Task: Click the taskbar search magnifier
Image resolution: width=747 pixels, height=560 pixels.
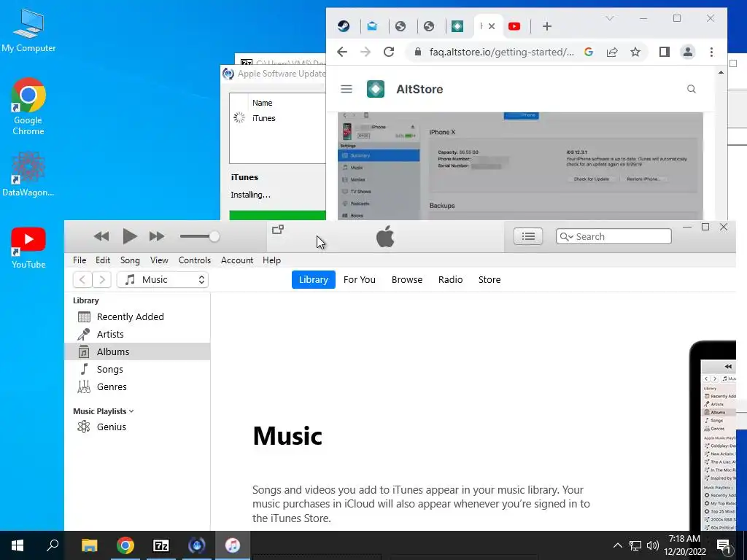Action: [53, 545]
